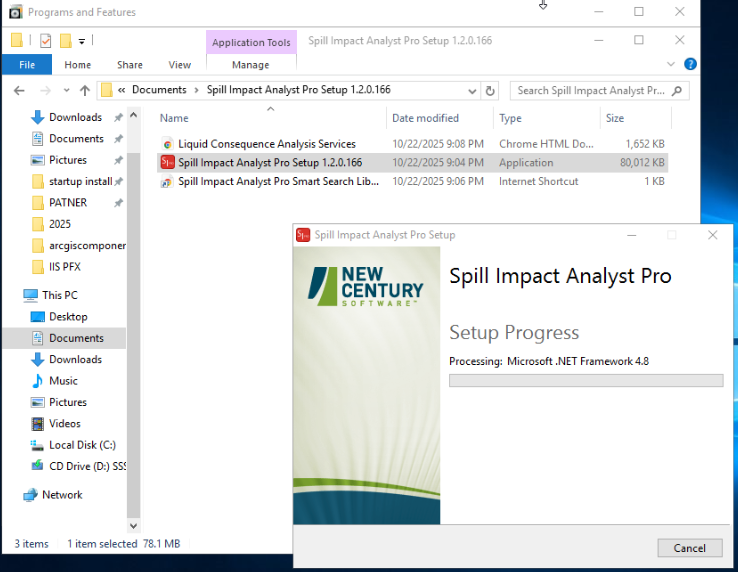The height and width of the screenshot is (572, 738).
Task: Open Customize Quick Access Toolbar dropdown
Action: pyautogui.click(x=81, y=41)
